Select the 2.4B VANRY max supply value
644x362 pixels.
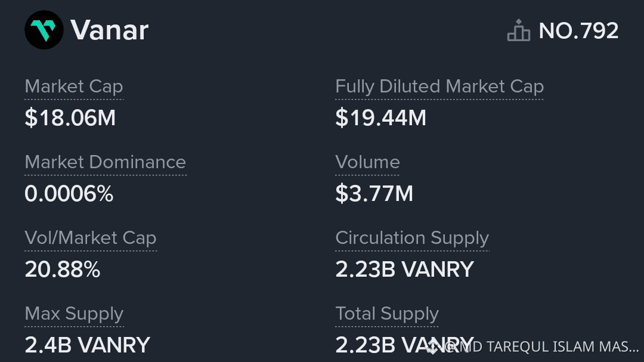click(88, 345)
